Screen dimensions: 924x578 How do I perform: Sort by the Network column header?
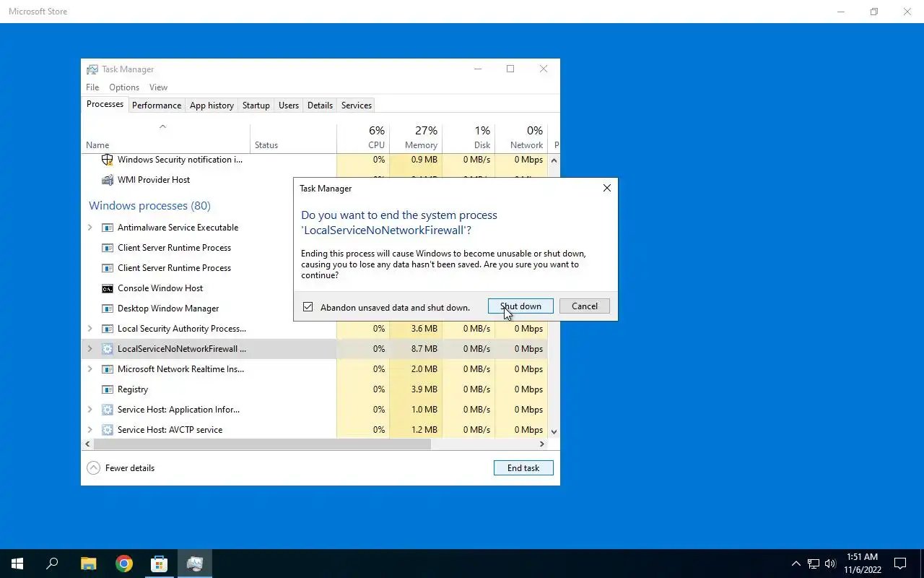521,138
